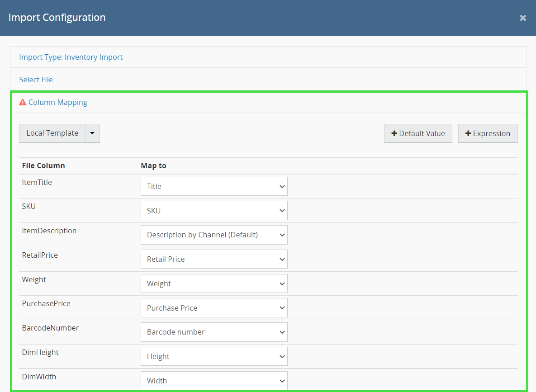Click the Local Template button
The width and height of the screenshot is (536, 392).
[x=52, y=133]
